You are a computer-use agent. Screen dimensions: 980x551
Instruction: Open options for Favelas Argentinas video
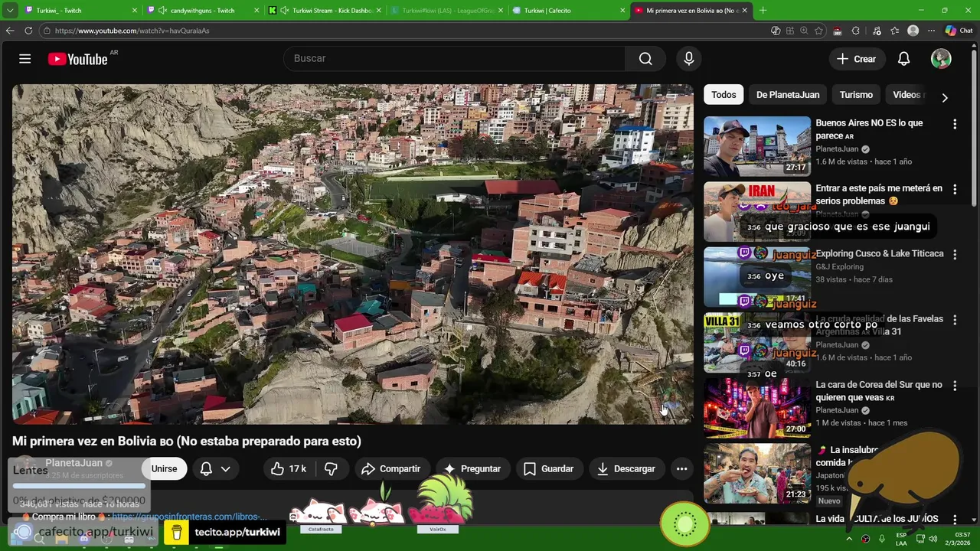[x=955, y=321]
